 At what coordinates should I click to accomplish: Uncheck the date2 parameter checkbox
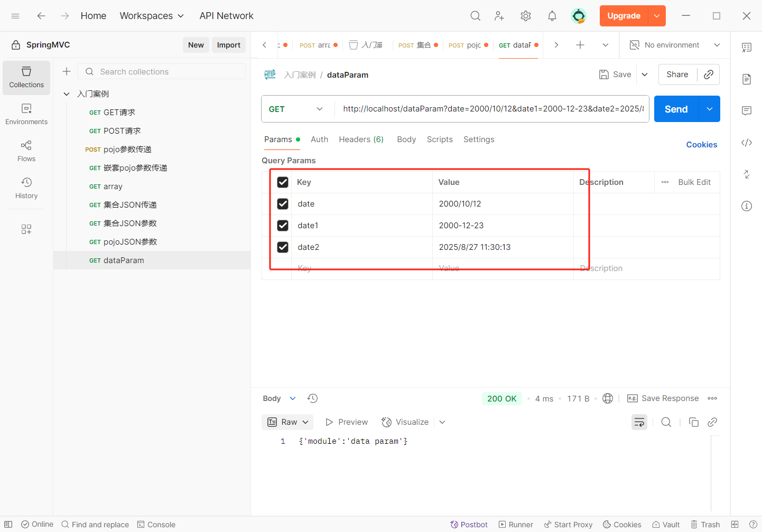click(x=283, y=247)
